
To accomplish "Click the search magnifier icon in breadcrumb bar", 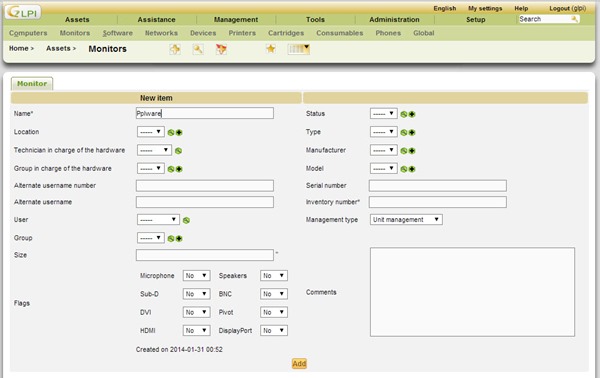I will click(x=198, y=49).
